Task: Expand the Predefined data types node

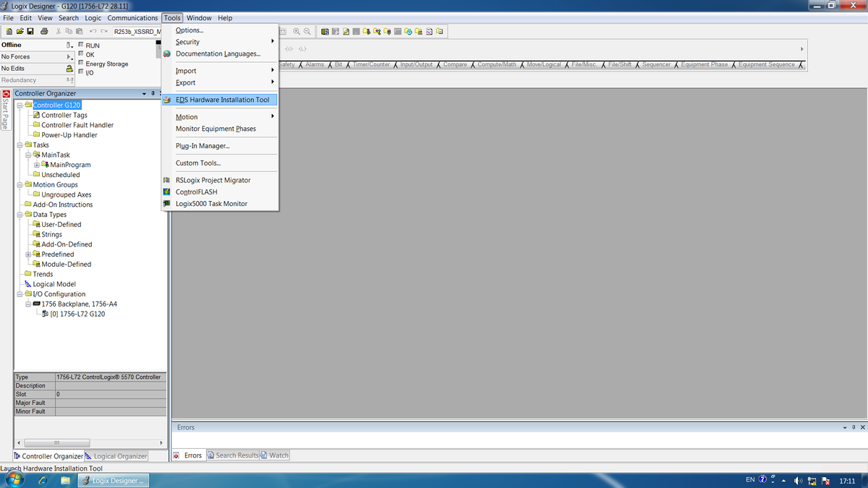Action: coord(28,254)
